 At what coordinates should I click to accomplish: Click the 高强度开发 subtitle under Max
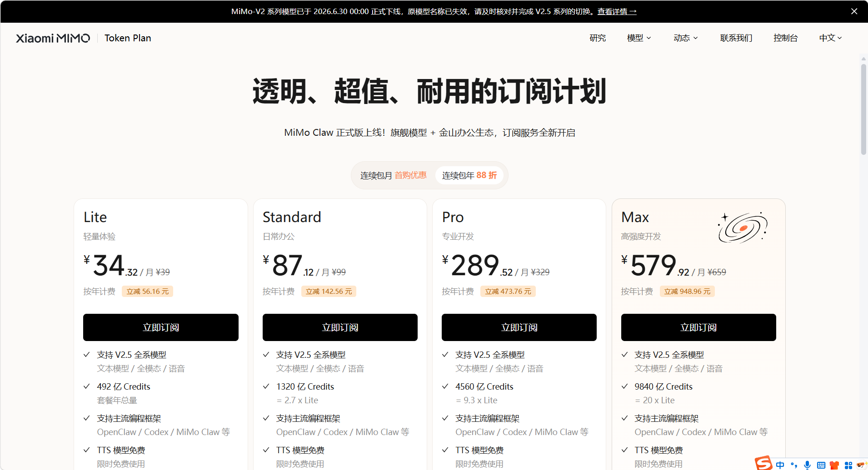coord(641,237)
